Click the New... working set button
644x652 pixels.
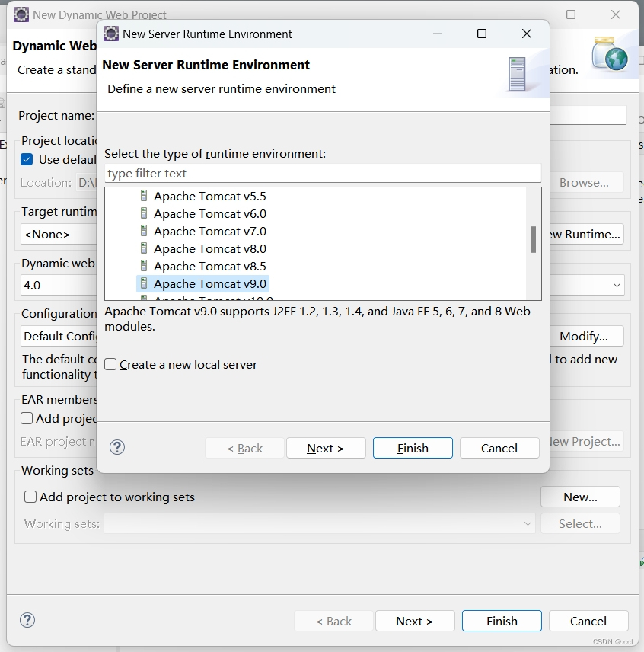[x=580, y=497]
